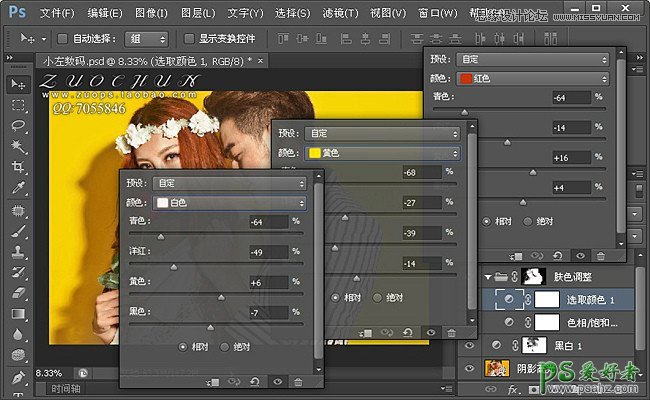Image resolution: width=650 pixels, height=400 pixels.
Task: Enable the 自动选择 checkbox
Action: tap(63, 38)
